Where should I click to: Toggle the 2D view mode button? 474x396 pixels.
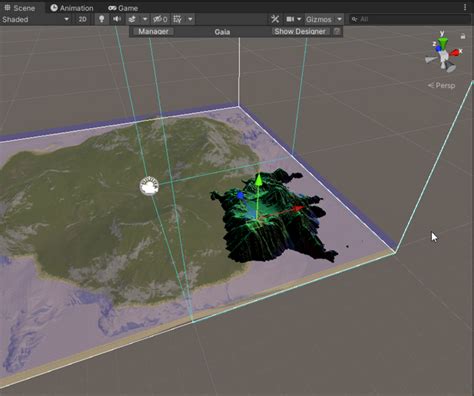pyautogui.click(x=82, y=19)
